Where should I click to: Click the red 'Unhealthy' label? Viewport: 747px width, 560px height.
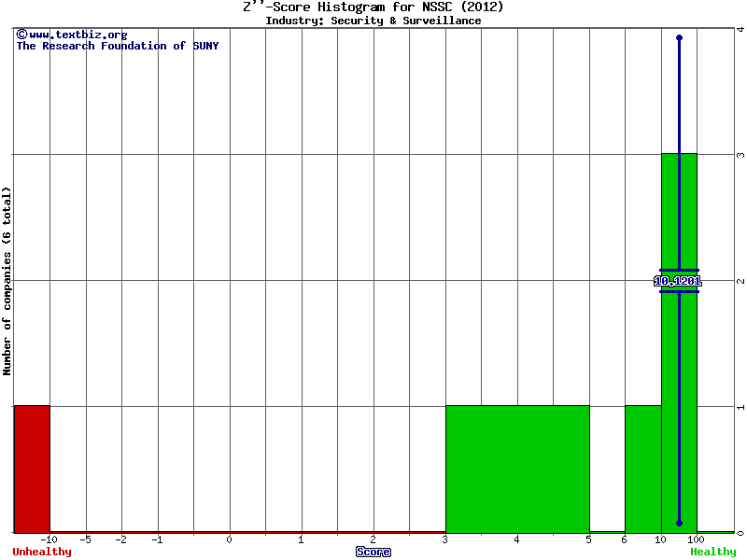pos(42,552)
